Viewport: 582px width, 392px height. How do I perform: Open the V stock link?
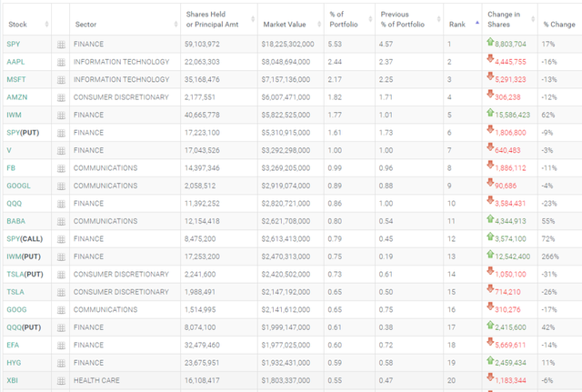(x=9, y=150)
